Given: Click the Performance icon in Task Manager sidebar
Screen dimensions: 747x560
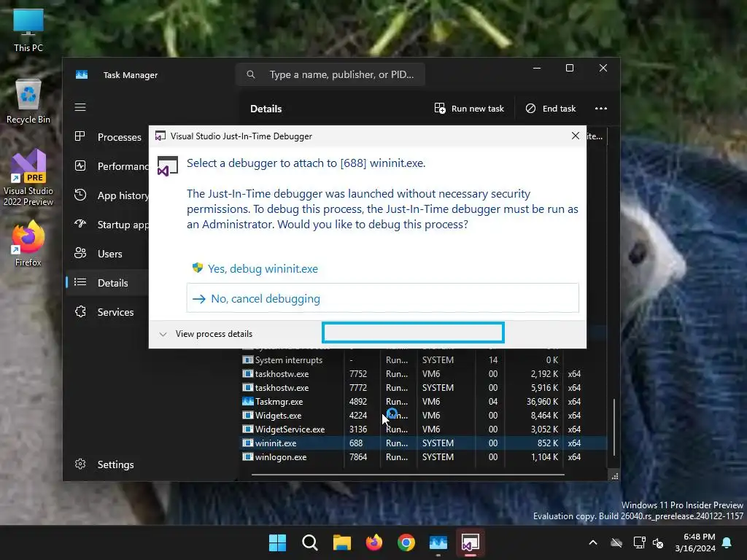Looking at the screenshot, I should tap(80, 166).
